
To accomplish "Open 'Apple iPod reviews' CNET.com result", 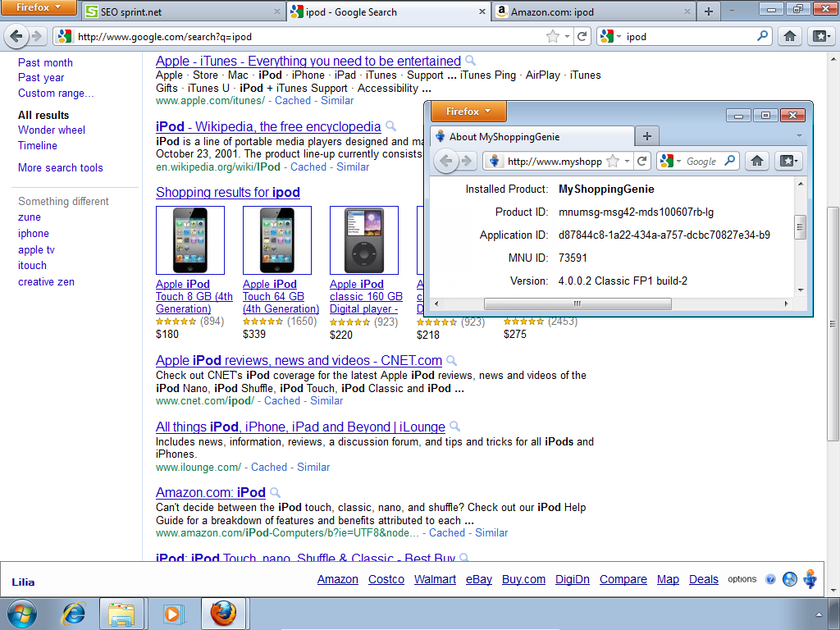I will (299, 360).
